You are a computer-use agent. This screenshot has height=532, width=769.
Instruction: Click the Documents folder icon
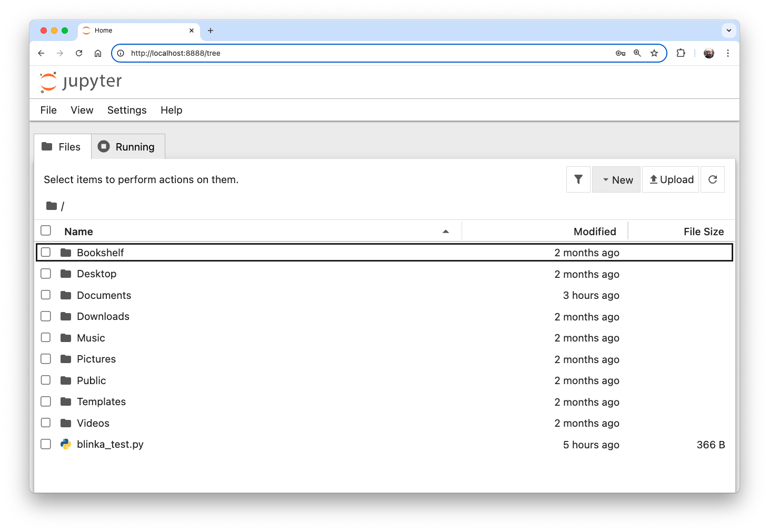pyautogui.click(x=66, y=295)
